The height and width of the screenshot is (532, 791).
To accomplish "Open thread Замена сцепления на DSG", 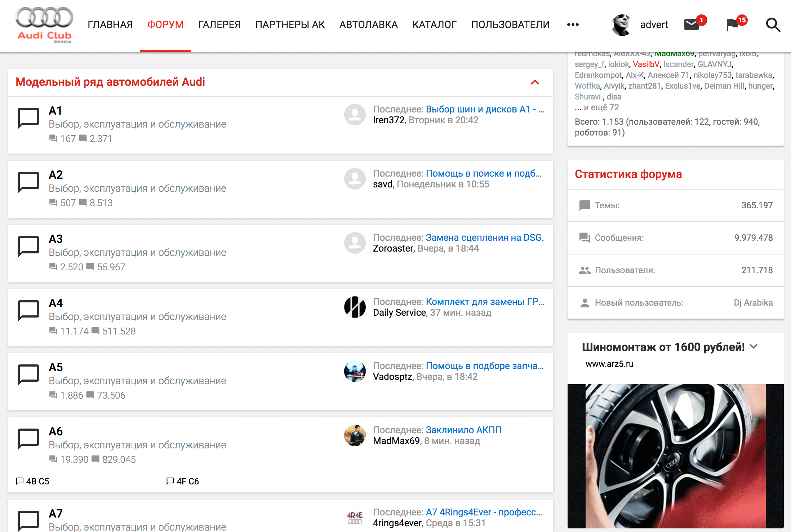I will point(485,238).
